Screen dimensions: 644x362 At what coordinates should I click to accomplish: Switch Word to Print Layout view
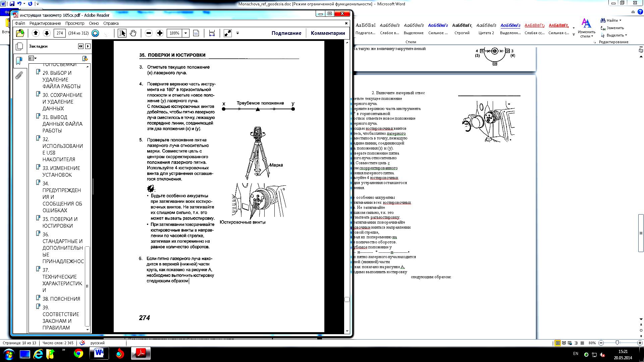(557, 343)
